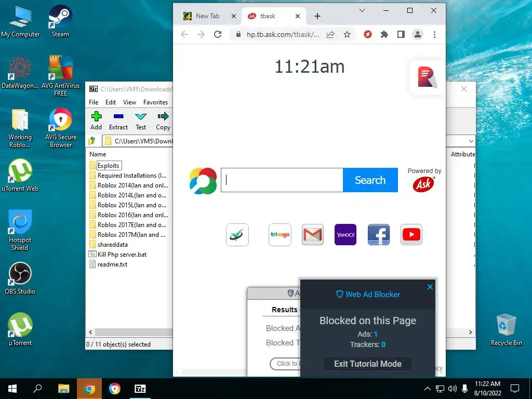532x399 pixels.
Task: Open Chrome three-dot menu
Action: [434, 34]
